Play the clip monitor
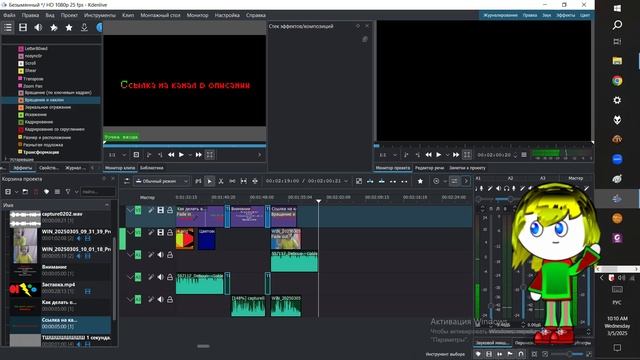 click(x=181, y=155)
